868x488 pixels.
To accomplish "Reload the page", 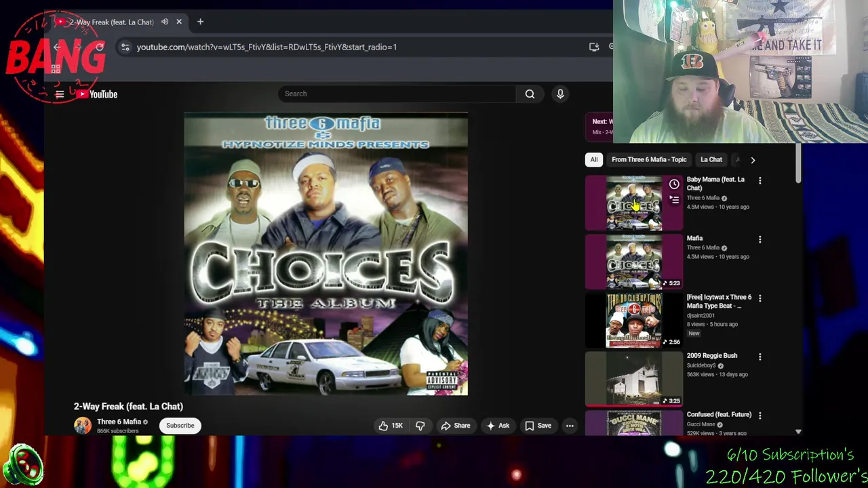I will (100, 47).
